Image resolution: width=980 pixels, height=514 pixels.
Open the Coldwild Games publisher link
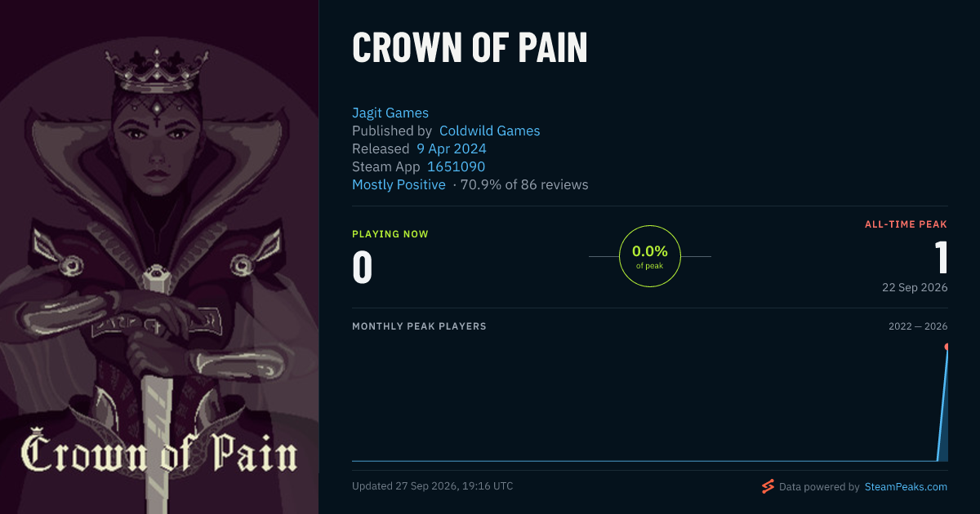[490, 131]
